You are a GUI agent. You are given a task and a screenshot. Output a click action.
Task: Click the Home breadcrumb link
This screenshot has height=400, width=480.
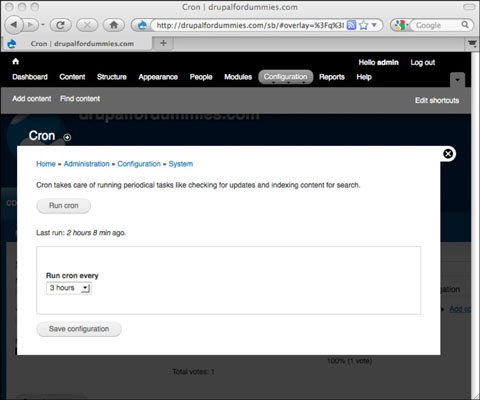46,164
